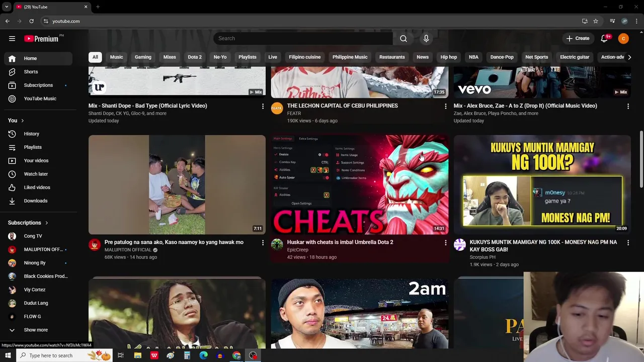The image size is (644, 362).
Task: Open more options for Shanti Dope mix
Action: (x=263, y=106)
